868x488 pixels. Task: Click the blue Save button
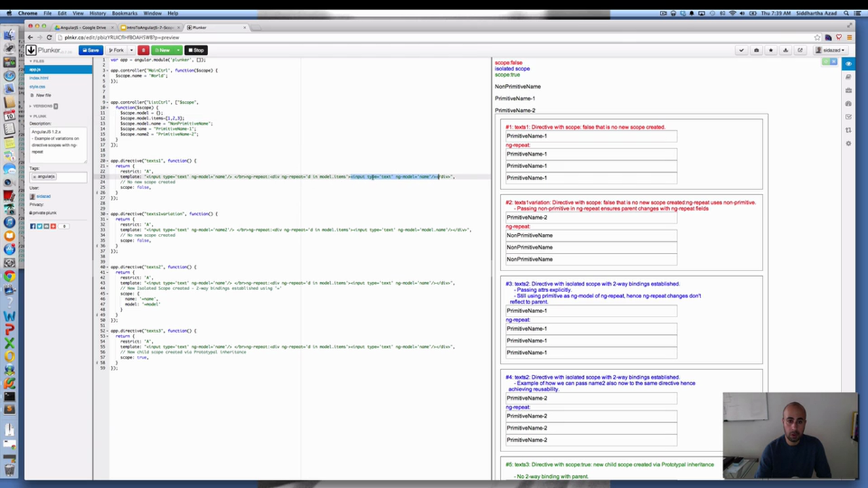[x=90, y=50]
